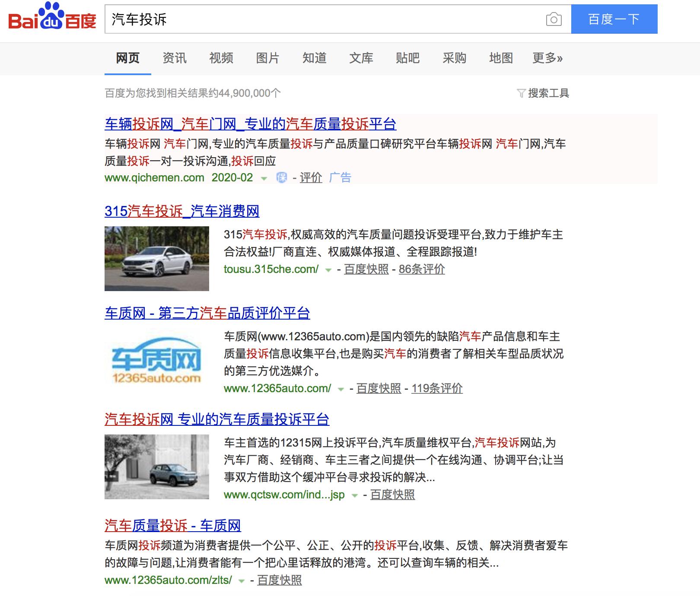Viewport: 700px width, 596px height.
Task: Open result 汽车质量投诉 - 车质网 title
Action: click(173, 526)
